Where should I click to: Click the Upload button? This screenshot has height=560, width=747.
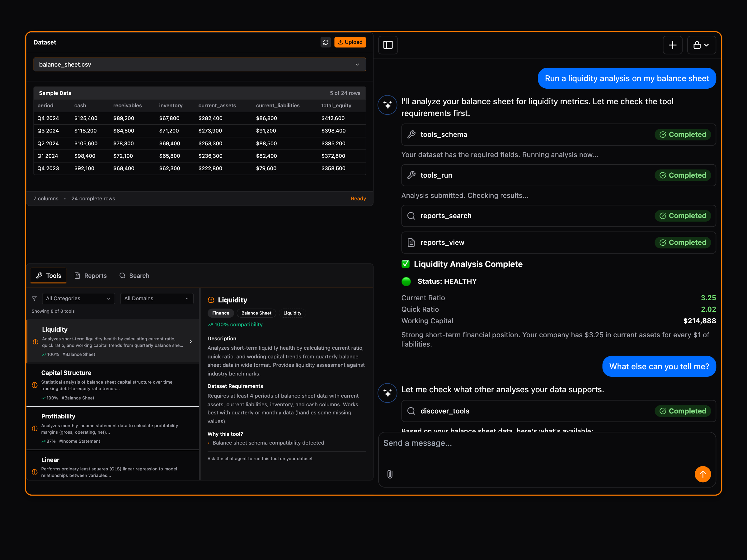pyautogui.click(x=350, y=42)
